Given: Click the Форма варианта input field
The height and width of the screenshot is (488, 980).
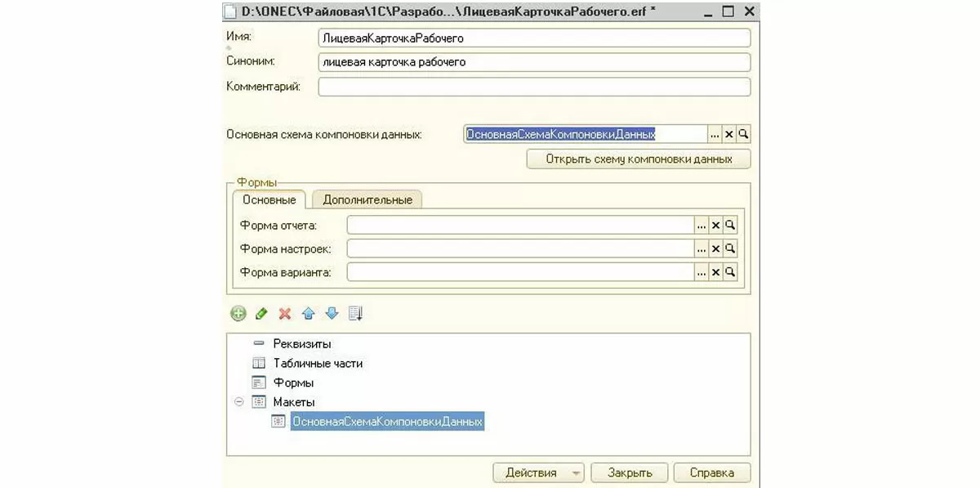Looking at the screenshot, I should 520,271.
